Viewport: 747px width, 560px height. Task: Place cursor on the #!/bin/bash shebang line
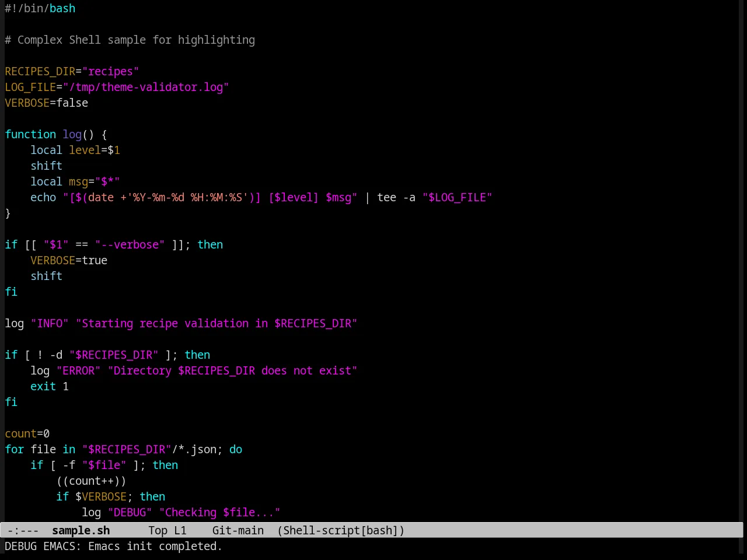coord(40,8)
